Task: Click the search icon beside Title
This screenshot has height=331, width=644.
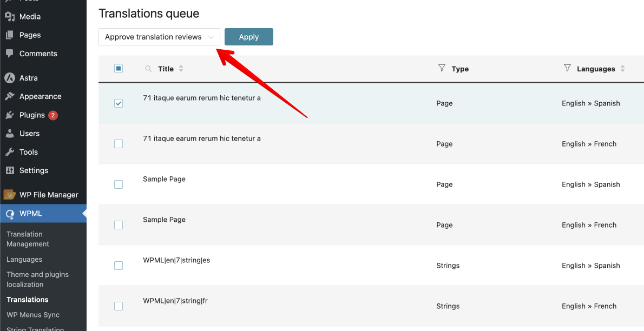Action: pos(148,69)
